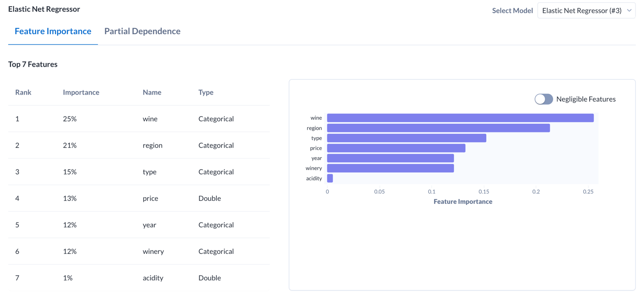This screenshot has width=644, height=294.
Task: Click the price row in the table
Action: pos(135,198)
